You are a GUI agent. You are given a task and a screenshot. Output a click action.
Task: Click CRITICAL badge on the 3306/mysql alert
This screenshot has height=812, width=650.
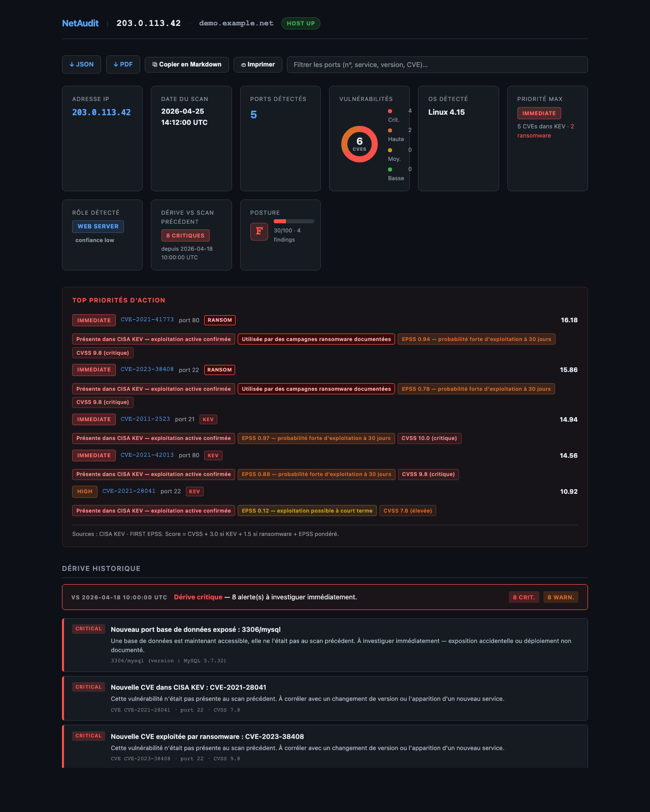pyautogui.click(x=88, y=629)
